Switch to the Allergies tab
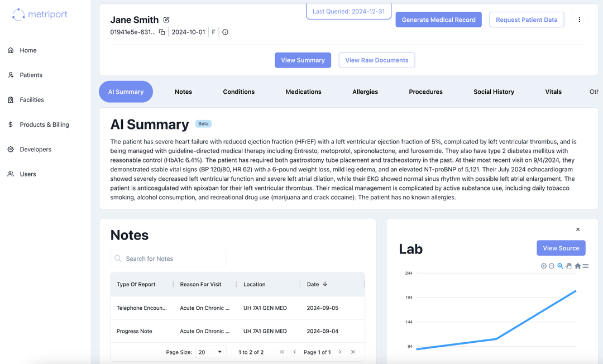This screenshot has height=364, width=603. click(x=365, y=92)
